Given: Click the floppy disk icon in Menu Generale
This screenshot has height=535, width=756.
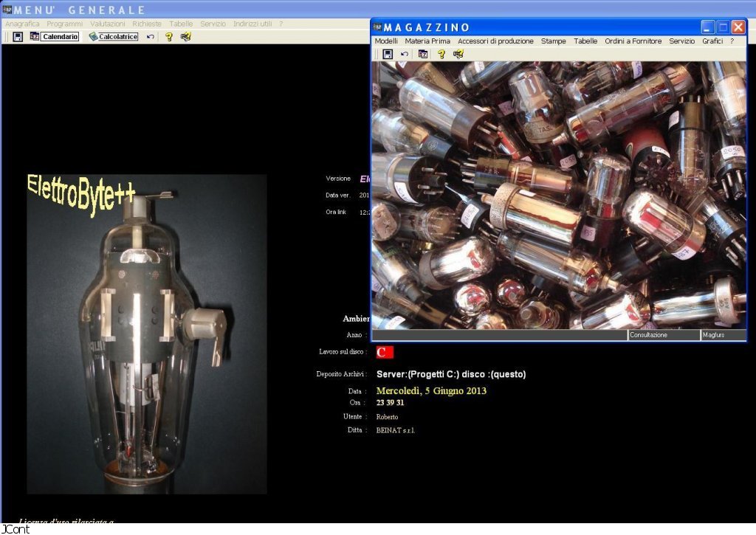Looking at the screenshot, I should (18, 36).
